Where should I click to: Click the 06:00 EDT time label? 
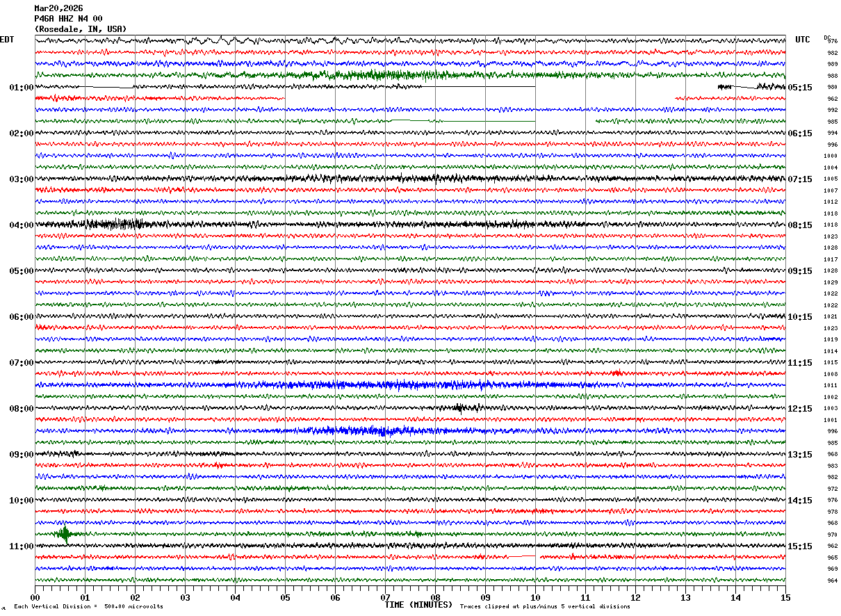coord(22,317)
